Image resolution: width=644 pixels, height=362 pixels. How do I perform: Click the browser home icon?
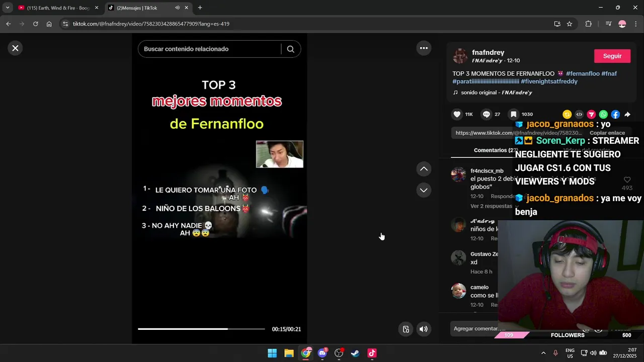point(49,24)
